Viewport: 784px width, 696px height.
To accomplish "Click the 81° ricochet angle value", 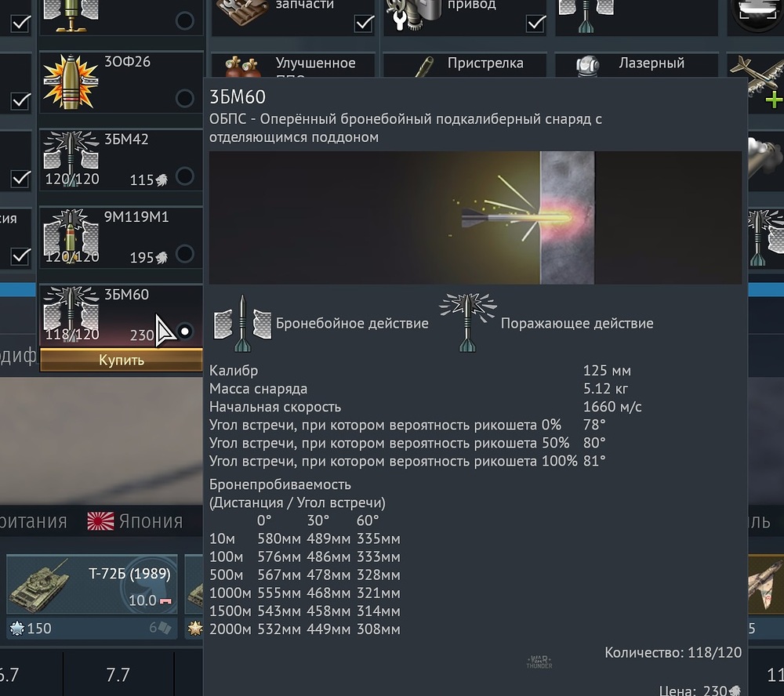I will tap(594, 461).
